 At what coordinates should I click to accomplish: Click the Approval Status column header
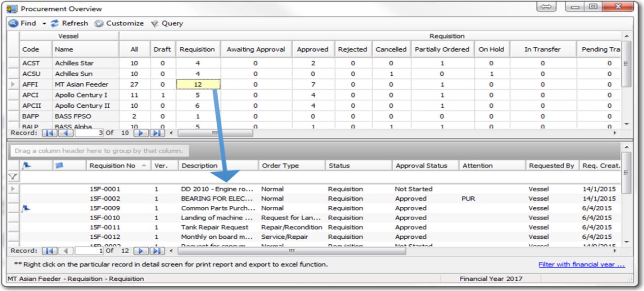point(426,165)
